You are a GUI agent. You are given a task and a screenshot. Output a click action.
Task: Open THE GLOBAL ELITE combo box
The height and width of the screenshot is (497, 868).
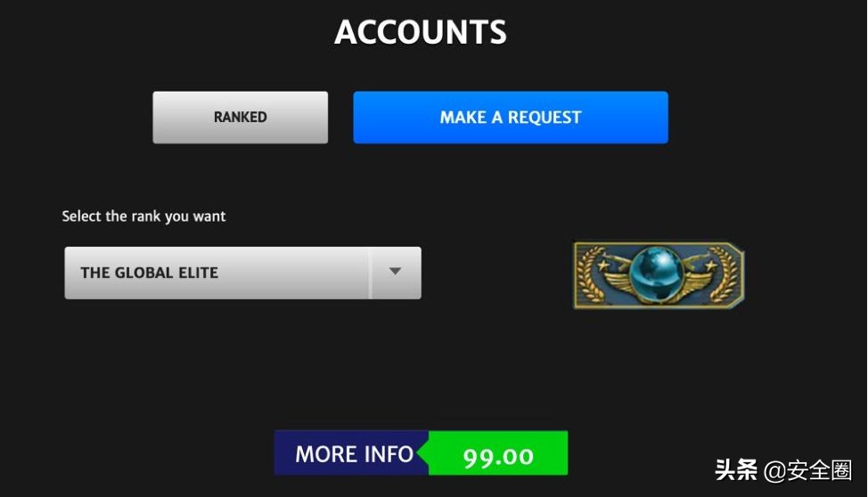tap(242, 273)
